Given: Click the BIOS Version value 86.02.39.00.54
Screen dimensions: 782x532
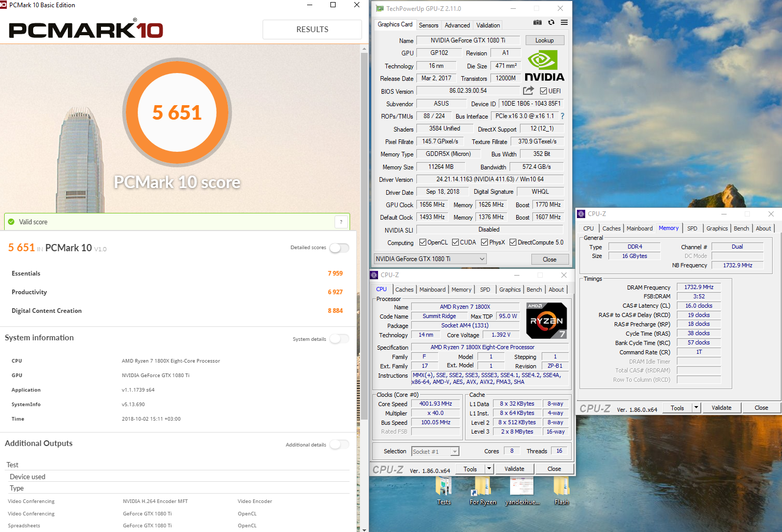Looking at the screenshot, I should click(x=468, y=91).
